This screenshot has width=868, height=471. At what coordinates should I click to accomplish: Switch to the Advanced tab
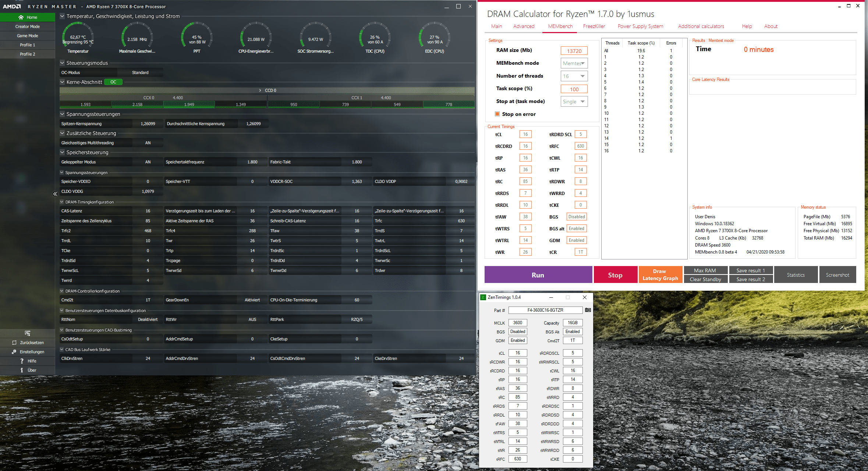pyautogui.click(x=524, y=26)
